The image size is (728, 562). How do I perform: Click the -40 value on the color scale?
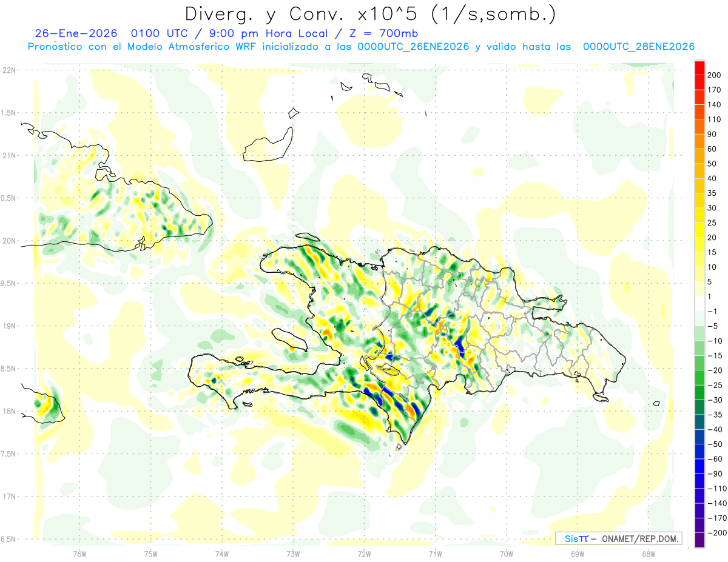pyautogui.click(x=716, y=429)
